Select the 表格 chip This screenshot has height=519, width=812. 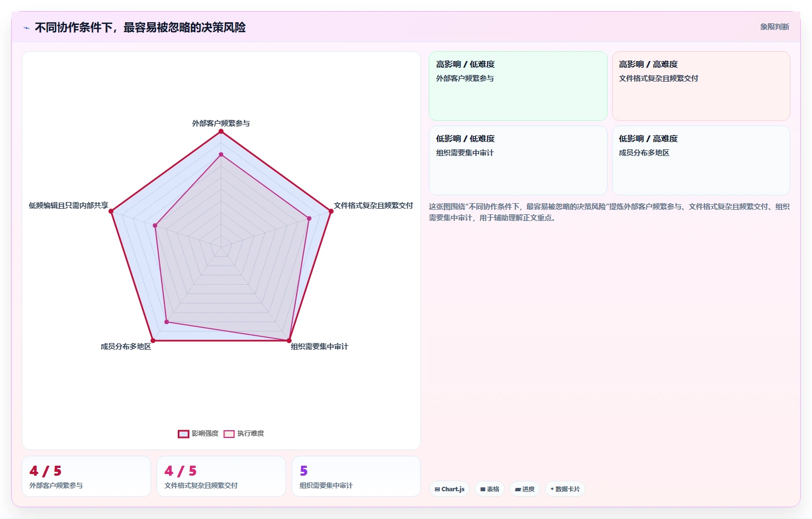(x=489, y=489)
